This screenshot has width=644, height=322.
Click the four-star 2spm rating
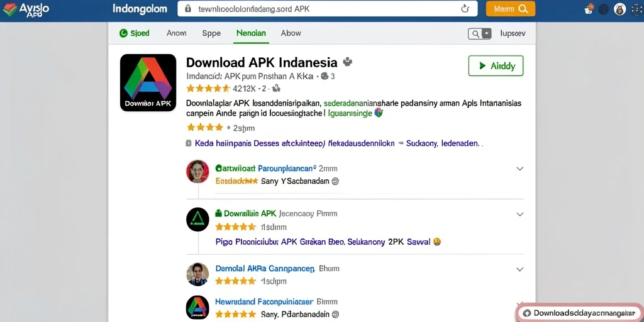[x=221, y=128]
